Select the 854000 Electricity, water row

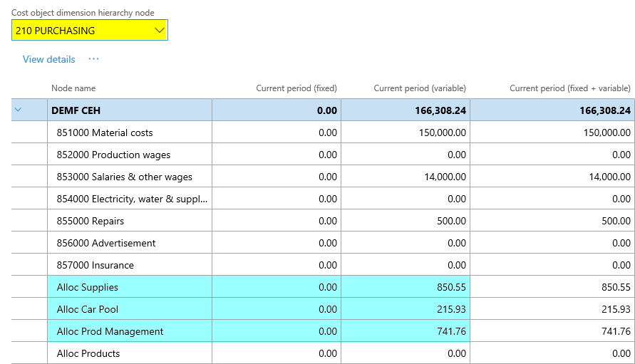click(132, 199)
